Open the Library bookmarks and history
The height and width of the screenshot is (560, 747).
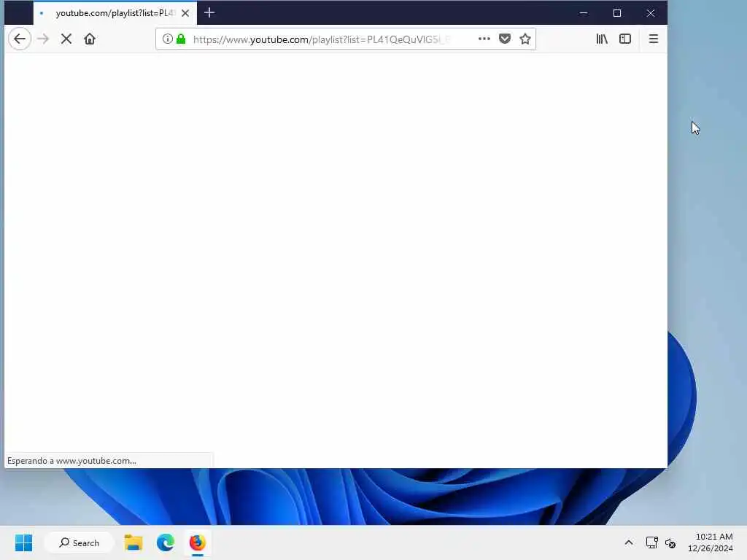pos(602,39)
